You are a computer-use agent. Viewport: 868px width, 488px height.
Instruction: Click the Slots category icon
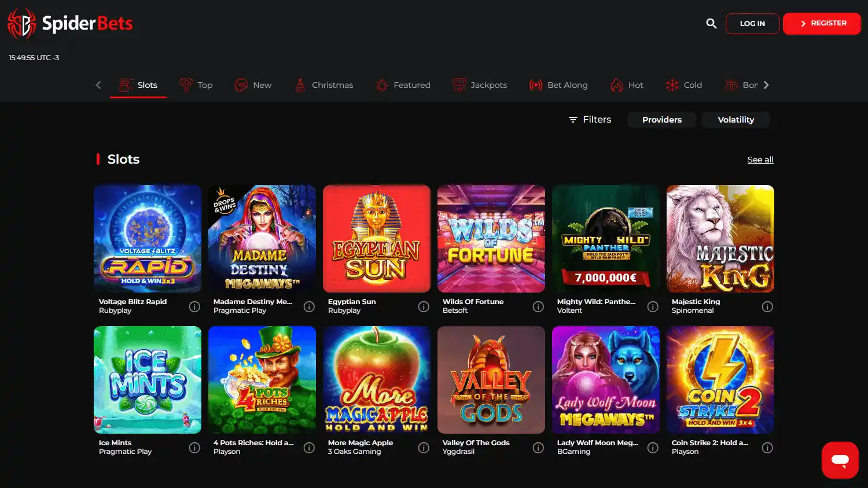click(x=126, y=85)
